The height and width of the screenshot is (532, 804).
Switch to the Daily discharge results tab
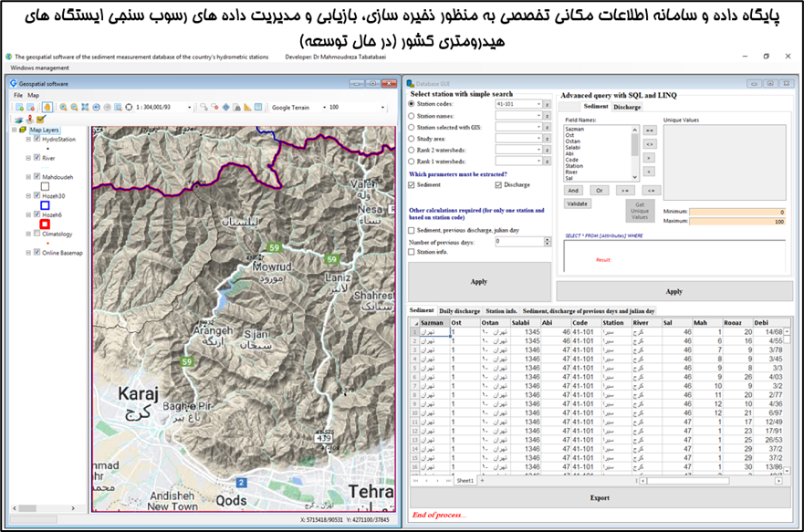(x=460, y=311)
